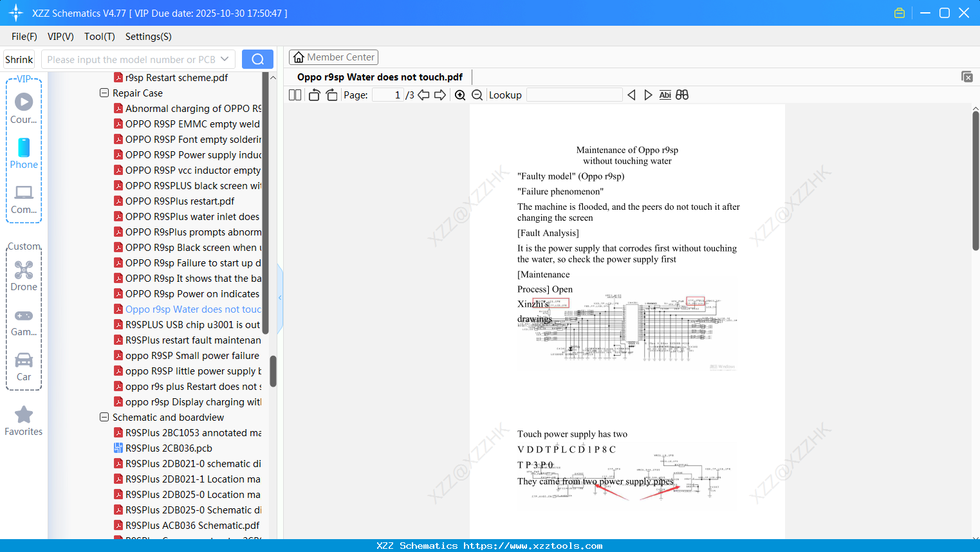Viewport: 980px width, 552px height.
Task: Open 'OPPO R9SP Power supply induc' file
Action: point(188,154)
